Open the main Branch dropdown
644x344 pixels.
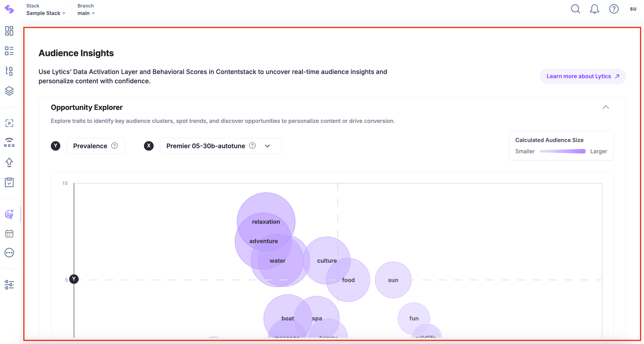[x=86, y=13]
